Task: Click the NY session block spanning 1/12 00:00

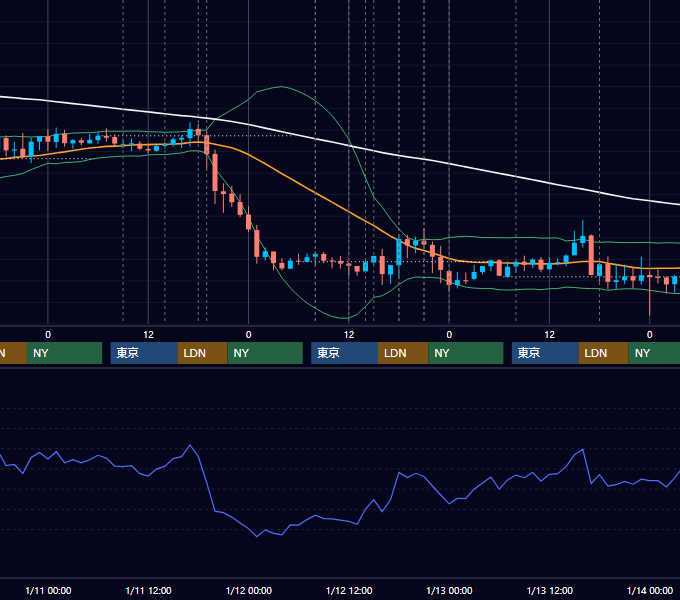Action: tap(265, 353)
